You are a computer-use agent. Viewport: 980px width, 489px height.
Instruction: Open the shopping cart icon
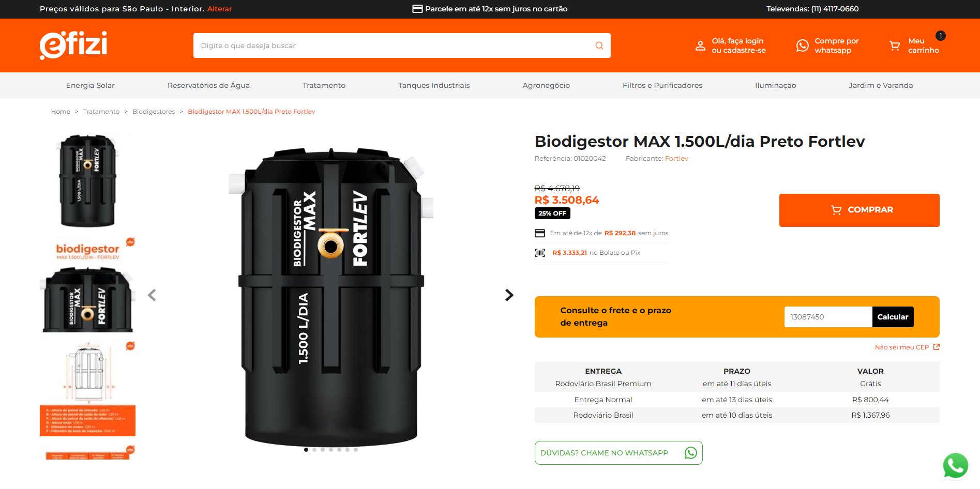(895, 46)
